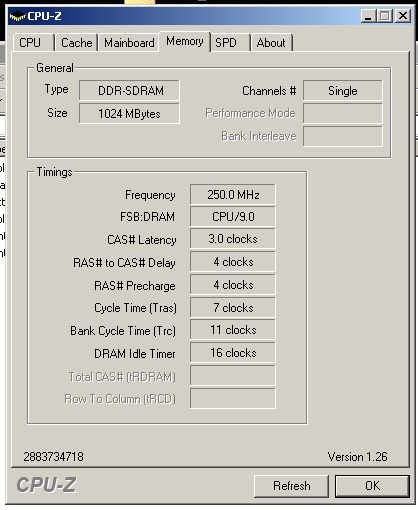This screenshot has height=510, width=418.
Task: Select the Memory tab
Action: pos(185,41)
